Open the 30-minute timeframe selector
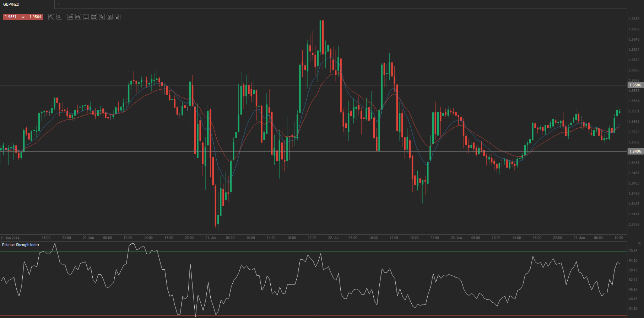The image size is (644, 318). click(70, 17)
